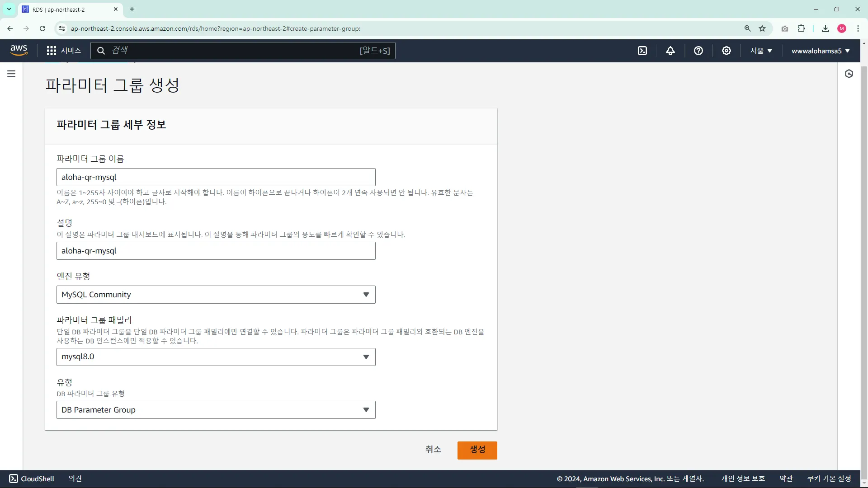
Task: Select the RDS ap-northeast-2 browser tab
Action: point(68,9)
